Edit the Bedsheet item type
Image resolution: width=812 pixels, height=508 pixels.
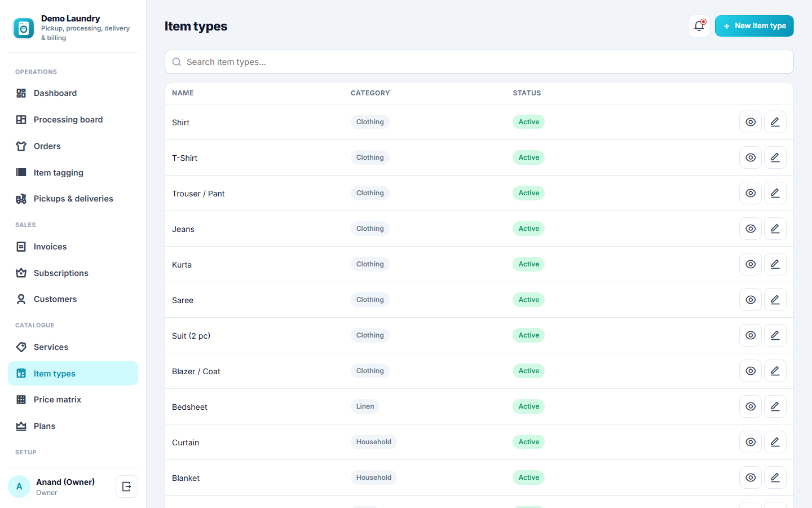pyautogui.click(x=775, y=406)
